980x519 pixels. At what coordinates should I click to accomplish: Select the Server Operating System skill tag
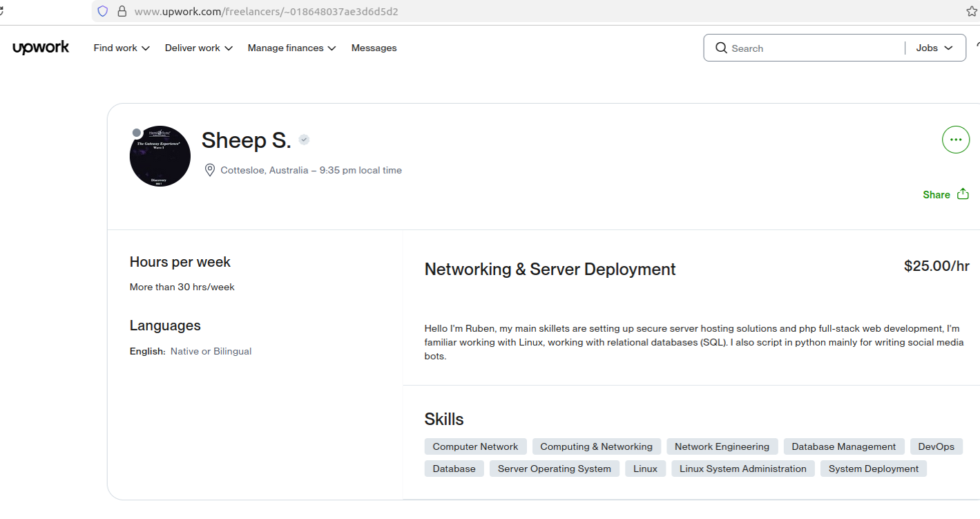coord(555,469)
